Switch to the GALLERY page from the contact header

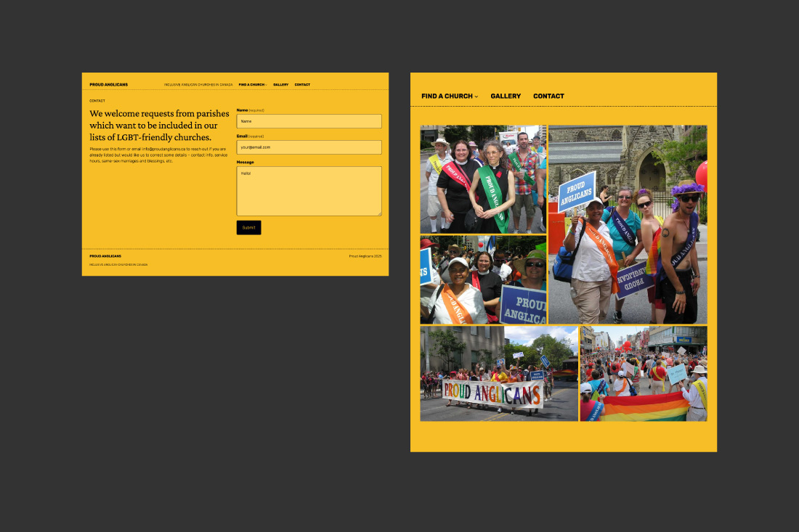[x=281, y=84]
